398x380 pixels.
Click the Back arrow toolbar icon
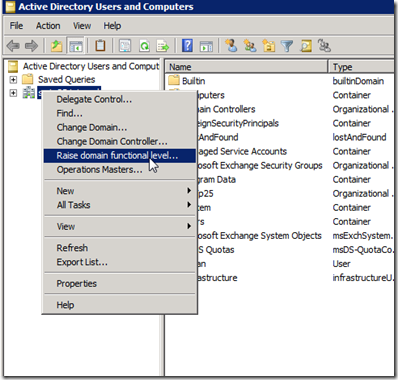coord(13,46)
